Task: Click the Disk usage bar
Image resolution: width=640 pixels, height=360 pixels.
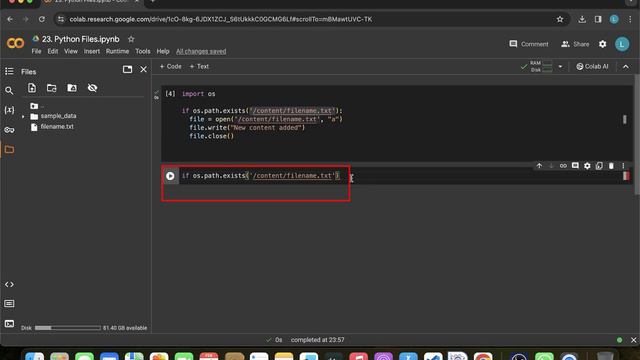Action: [x=68, y=328]
